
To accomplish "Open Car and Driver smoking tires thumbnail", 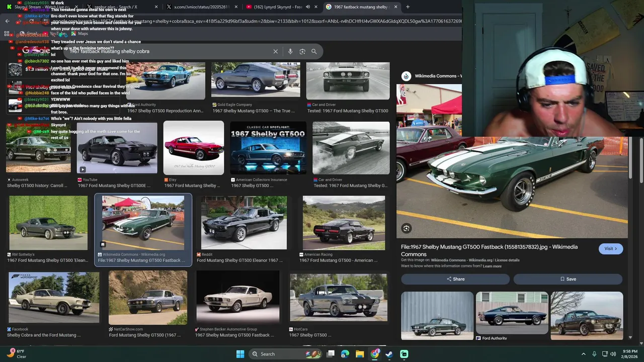I will [x=351, y=148].
